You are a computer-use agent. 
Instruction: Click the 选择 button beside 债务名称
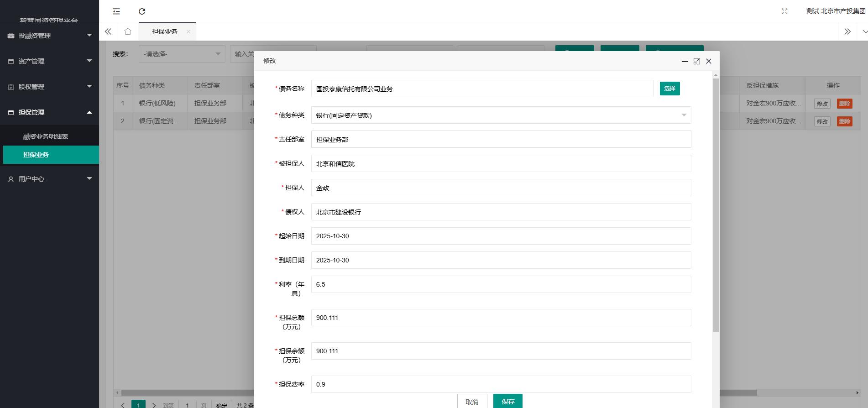click(669, 89)
